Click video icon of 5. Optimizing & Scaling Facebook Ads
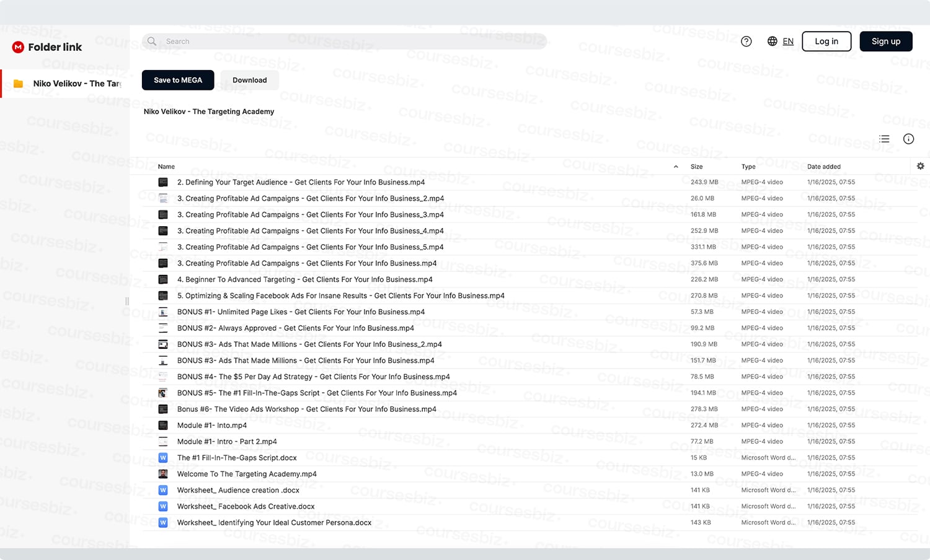Viewport: 930px width, 560px height. [x=163, y=295]
